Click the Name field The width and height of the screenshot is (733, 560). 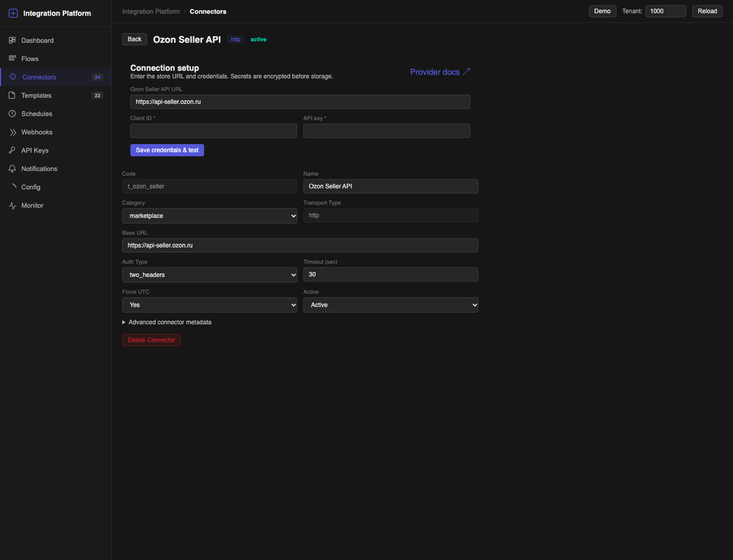(391, 186)
